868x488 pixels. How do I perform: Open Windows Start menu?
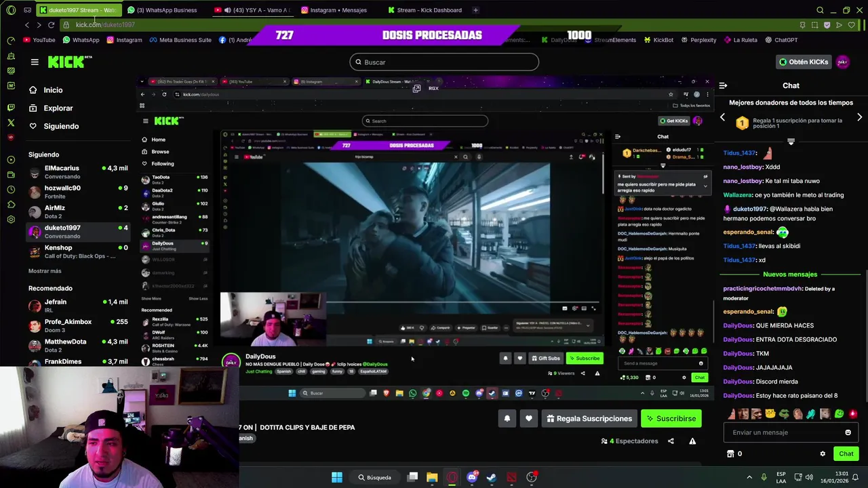click(337, 477)
